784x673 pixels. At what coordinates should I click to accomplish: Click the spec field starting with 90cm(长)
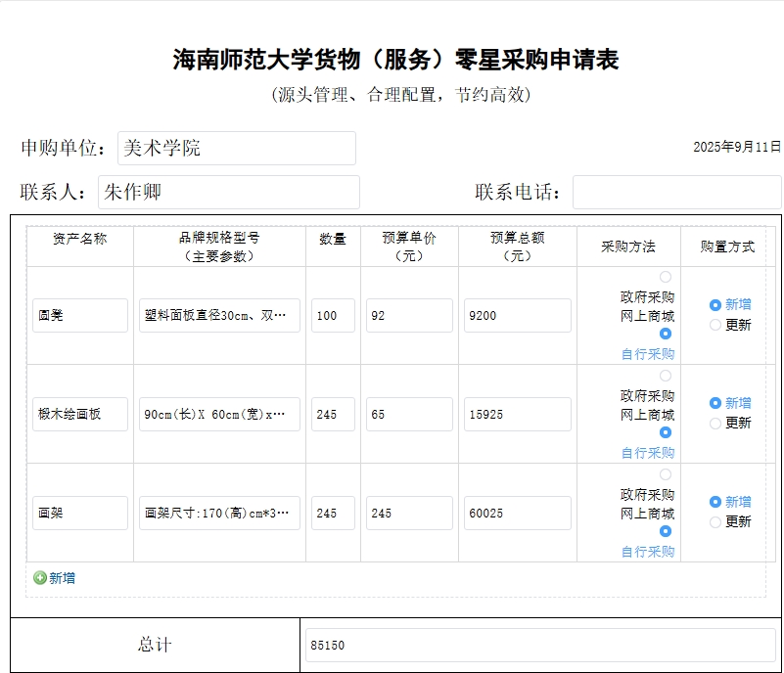coord(219,415)
